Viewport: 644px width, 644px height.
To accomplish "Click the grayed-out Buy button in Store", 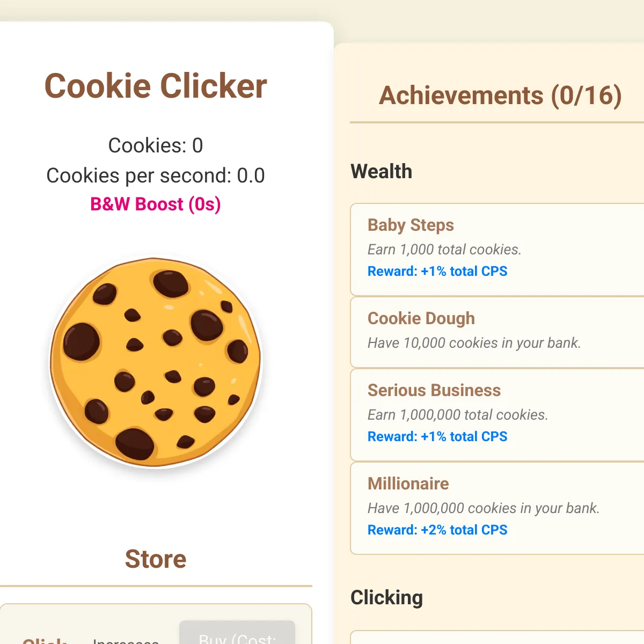I will tap(237, 633).
